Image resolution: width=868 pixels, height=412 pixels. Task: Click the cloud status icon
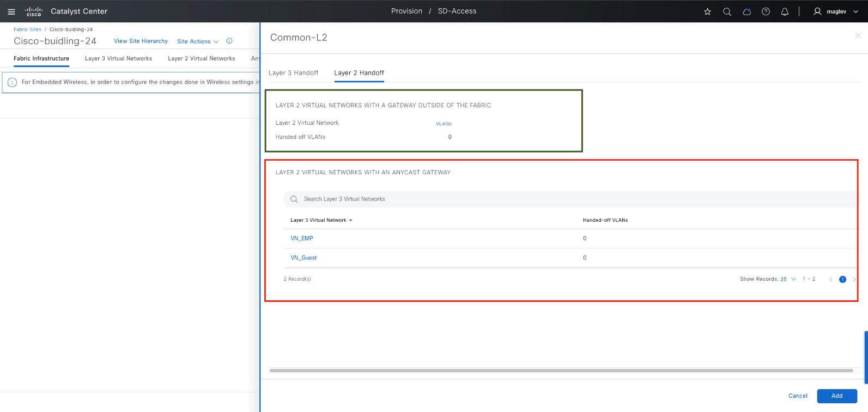coord(746,11)
